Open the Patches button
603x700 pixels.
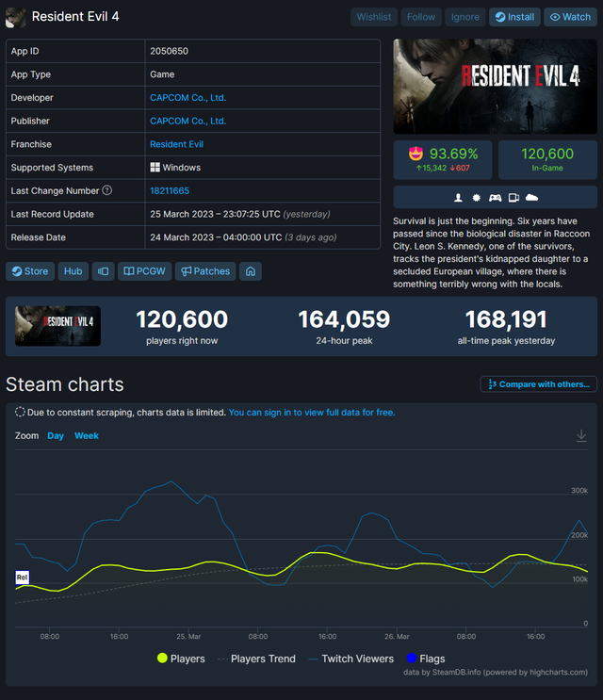click(x=205, y=271)
